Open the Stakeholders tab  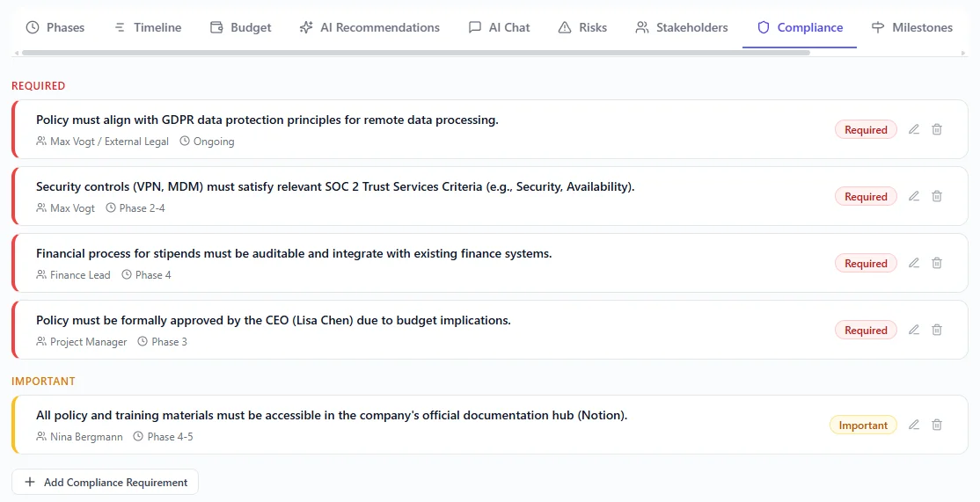(682, 27)
